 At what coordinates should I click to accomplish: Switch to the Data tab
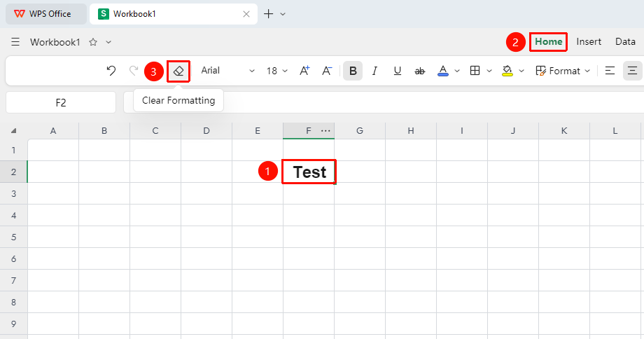click(625, 42)
